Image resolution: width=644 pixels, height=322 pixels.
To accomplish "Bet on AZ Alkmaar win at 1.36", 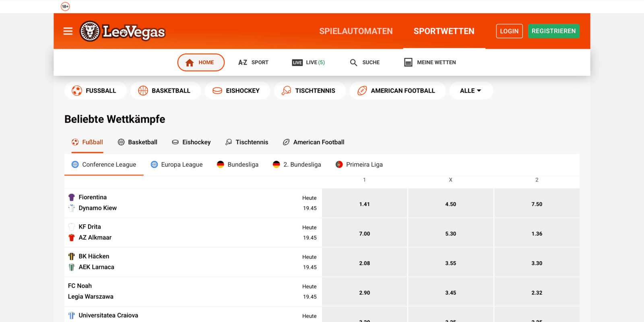I will tap(537, 233).
